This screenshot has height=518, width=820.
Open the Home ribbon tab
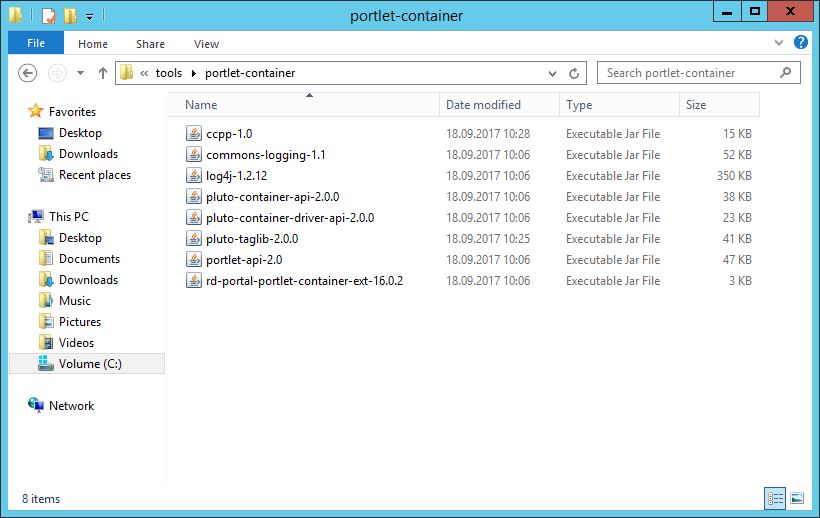(93, 44)
